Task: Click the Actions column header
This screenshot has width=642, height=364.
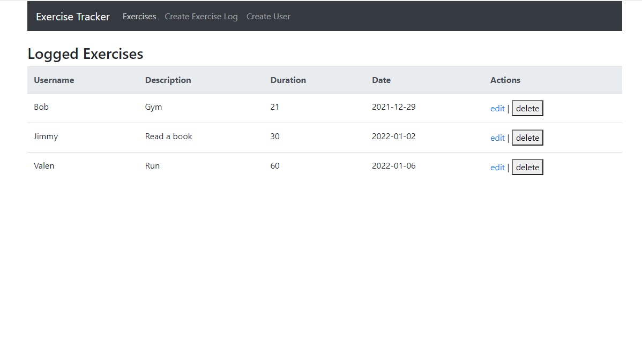Action: click(505, 80)
